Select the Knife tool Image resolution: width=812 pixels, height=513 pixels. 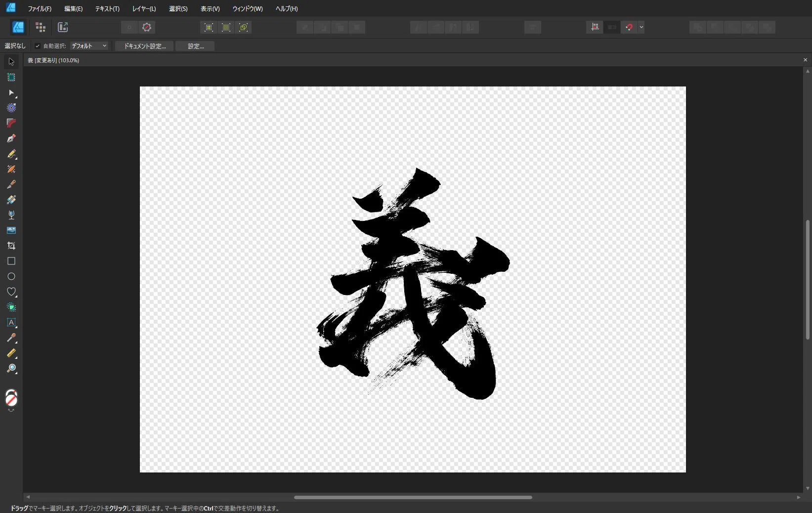11,184
